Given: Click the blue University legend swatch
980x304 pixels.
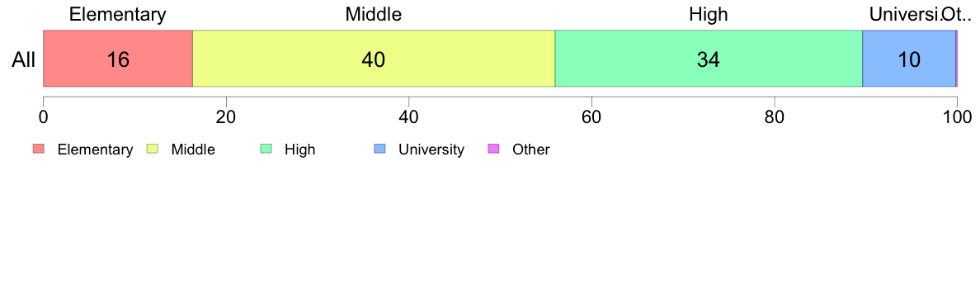Looking at the screenshot, I should (x=379, y=149).
